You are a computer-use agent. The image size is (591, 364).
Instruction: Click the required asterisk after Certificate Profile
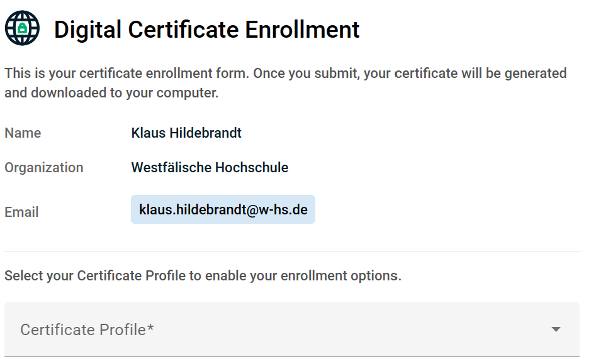(x=151, y=329)
